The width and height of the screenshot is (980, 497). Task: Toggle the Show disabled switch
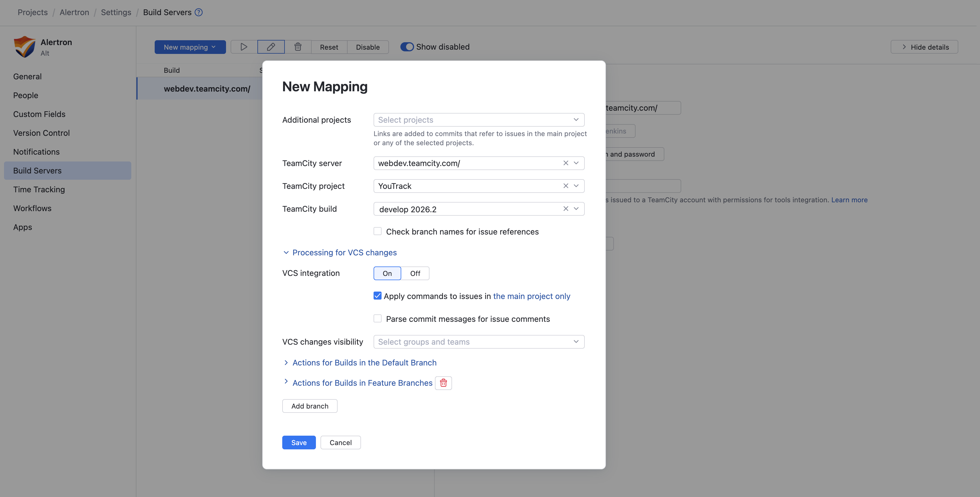(407, 47)
